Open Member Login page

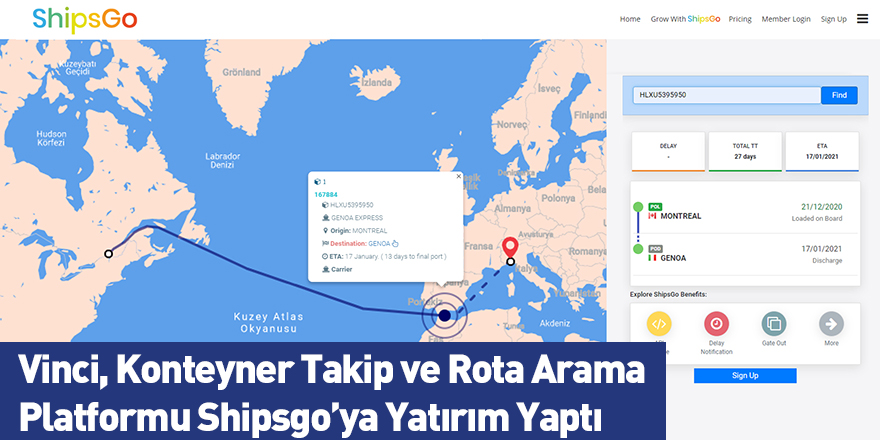pyautogui.click(x=786, y=19)
